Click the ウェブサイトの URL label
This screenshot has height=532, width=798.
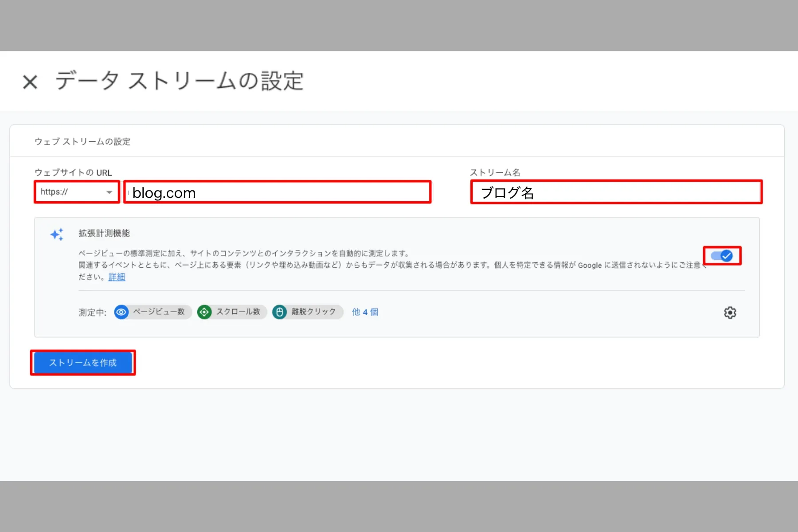pyautogui.click(x=73, y=172)
